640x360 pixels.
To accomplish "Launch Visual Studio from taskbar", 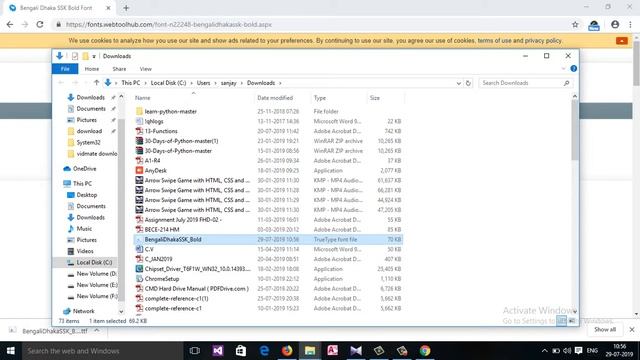I will (x=218, y=351).
